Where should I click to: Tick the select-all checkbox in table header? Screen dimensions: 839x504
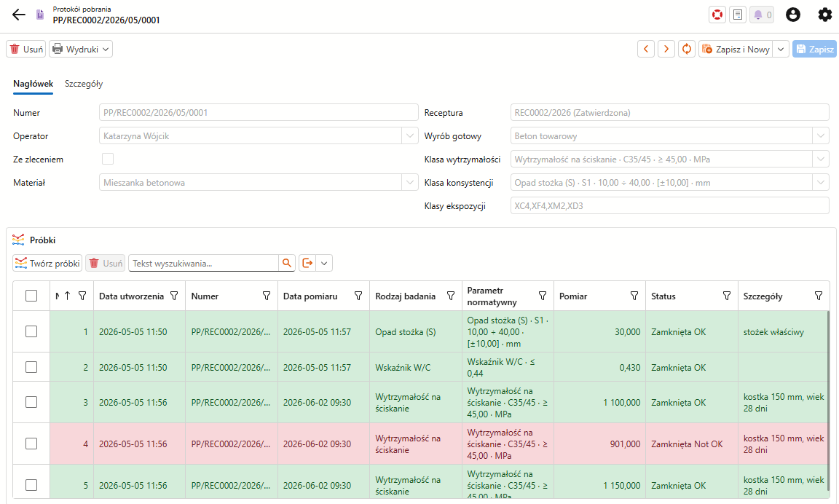tap(31, 296)
